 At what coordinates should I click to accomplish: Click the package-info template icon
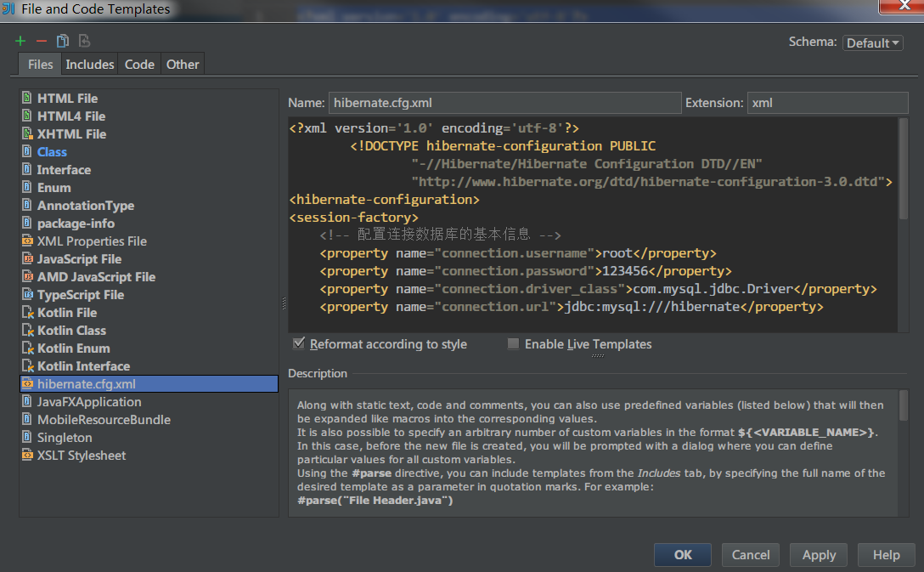[27, 223]
